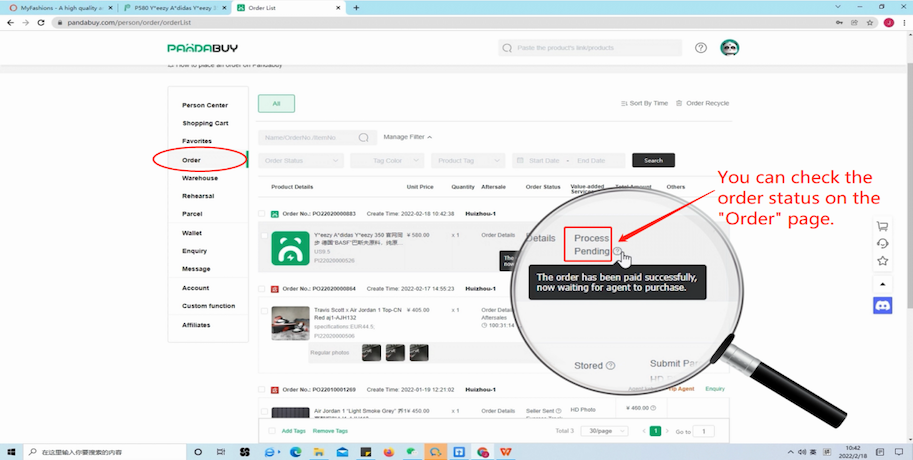Check the Travis Scott Air Jordan item checkbox
This screenshot has height=460, width=913.
tap(264, 311)
